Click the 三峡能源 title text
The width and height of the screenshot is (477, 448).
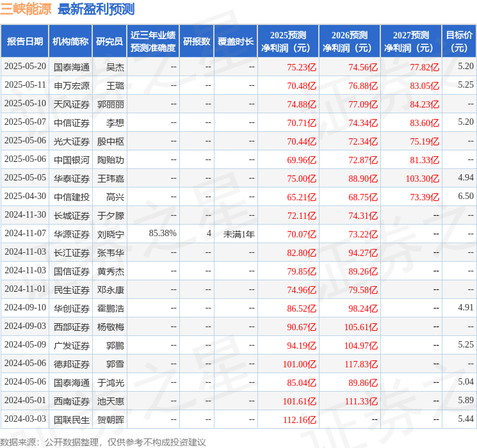pos(26,9)
